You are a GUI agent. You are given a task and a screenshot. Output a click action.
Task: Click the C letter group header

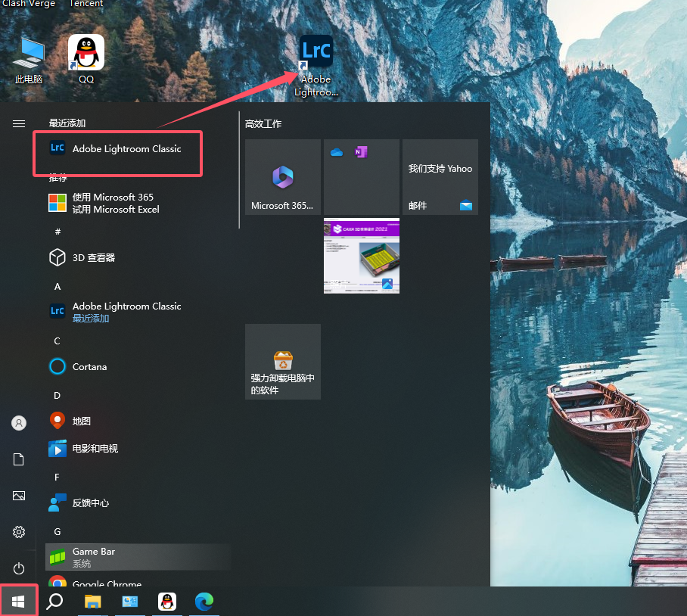[57, 341]
